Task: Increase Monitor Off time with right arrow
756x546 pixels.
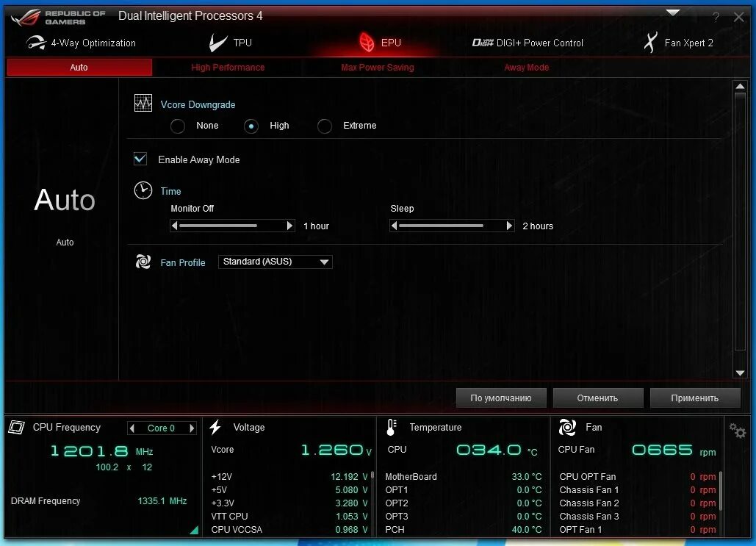Action: tap(289, 226)
